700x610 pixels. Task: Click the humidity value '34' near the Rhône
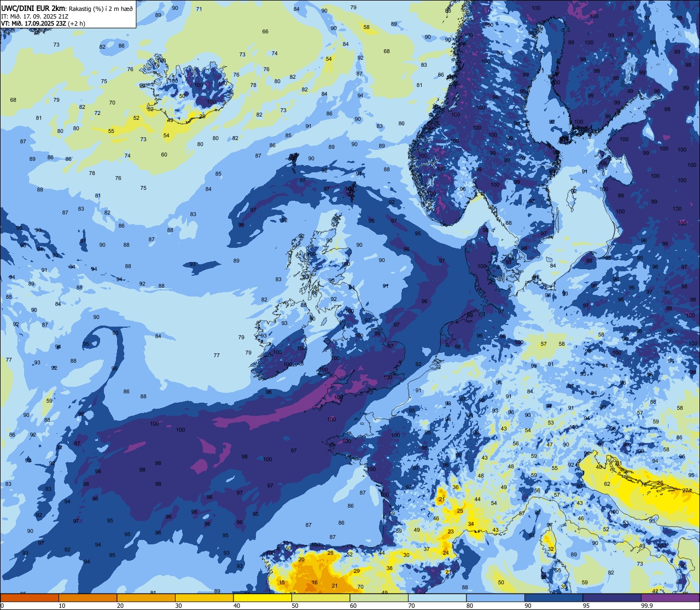point(471,524)
